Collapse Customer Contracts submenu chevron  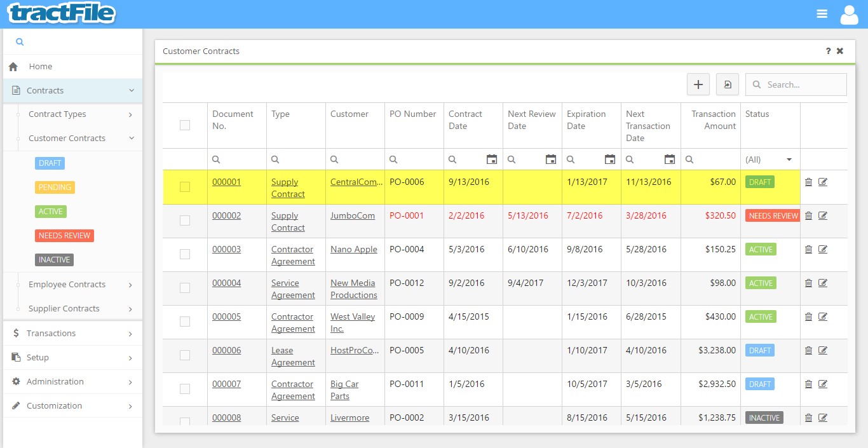(x=132, y=139)
